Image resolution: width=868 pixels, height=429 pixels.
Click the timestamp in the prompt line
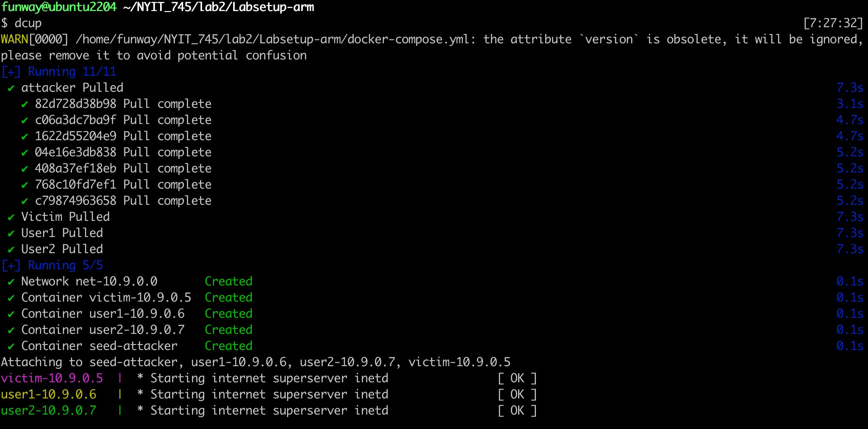coord(833,23)
